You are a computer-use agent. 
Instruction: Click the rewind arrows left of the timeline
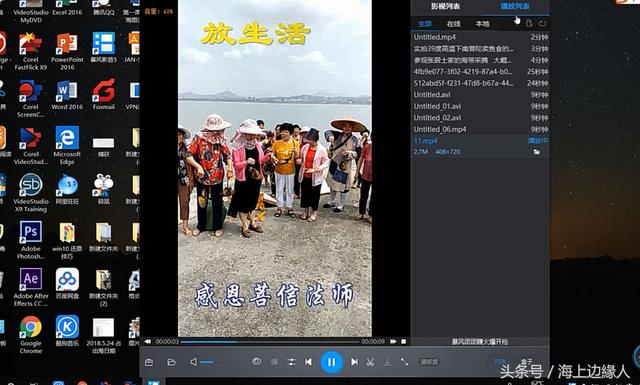pos(148,341)
